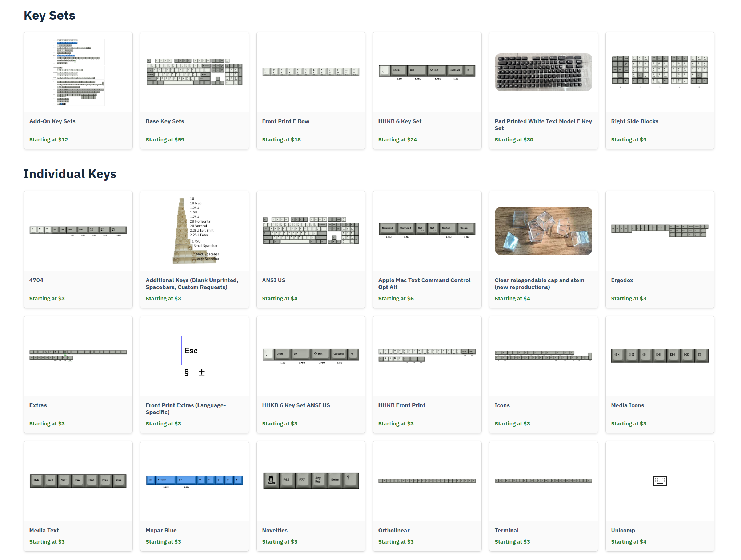Open the Media Icons title

click(x=628, y=405)
